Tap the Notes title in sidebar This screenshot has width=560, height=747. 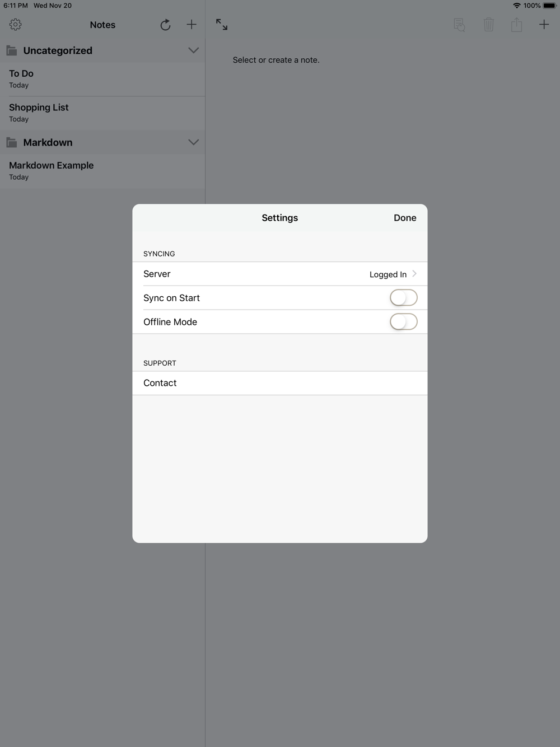[102, 25]
